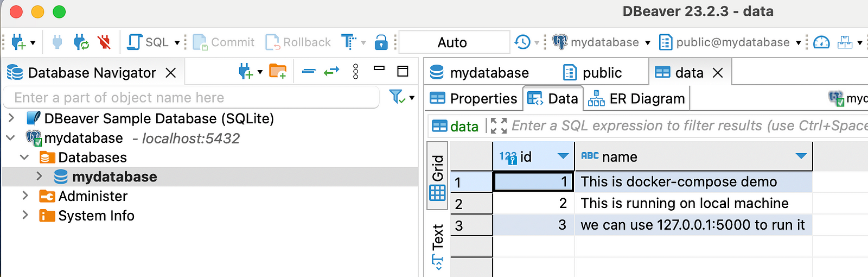Switch to the ER Diagram tab
The width and height of the screenshot is (868, 277).
point(636,98)
